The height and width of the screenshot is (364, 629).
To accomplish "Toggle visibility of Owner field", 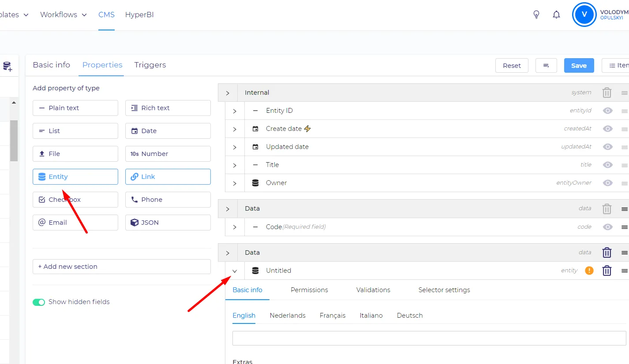I will 608,183.
